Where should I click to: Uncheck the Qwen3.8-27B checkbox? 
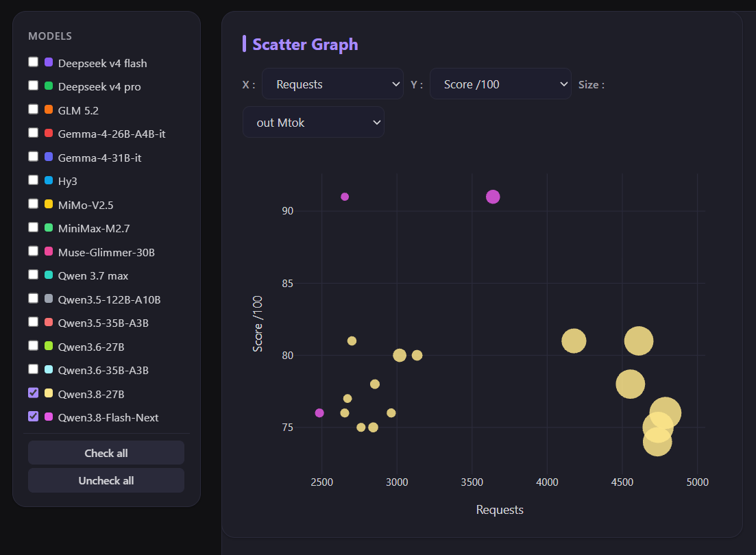34,393
